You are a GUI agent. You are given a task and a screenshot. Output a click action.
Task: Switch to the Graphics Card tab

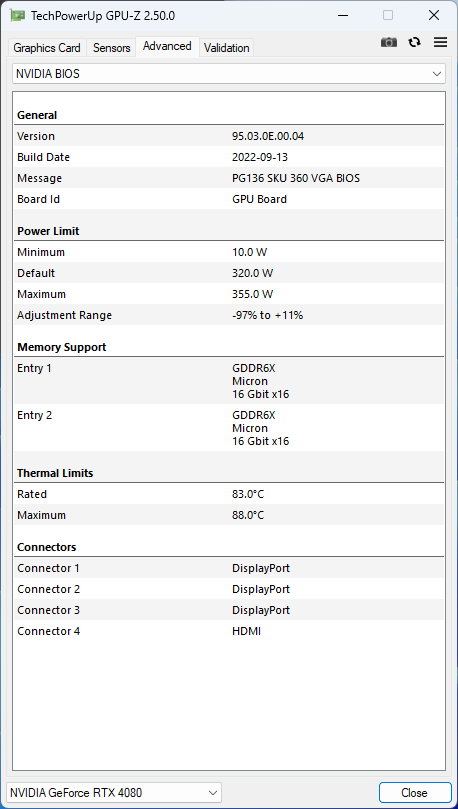tap(47, 48)
